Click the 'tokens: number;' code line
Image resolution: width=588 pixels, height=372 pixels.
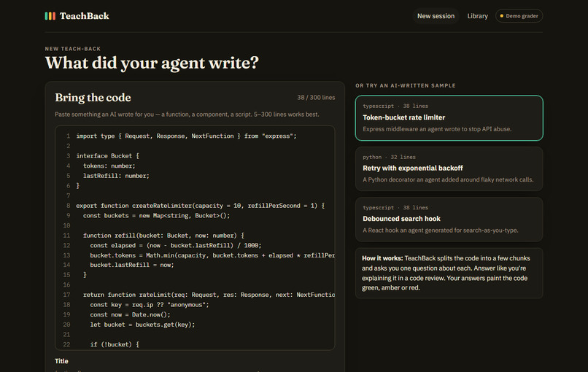[x=109, y=166]
